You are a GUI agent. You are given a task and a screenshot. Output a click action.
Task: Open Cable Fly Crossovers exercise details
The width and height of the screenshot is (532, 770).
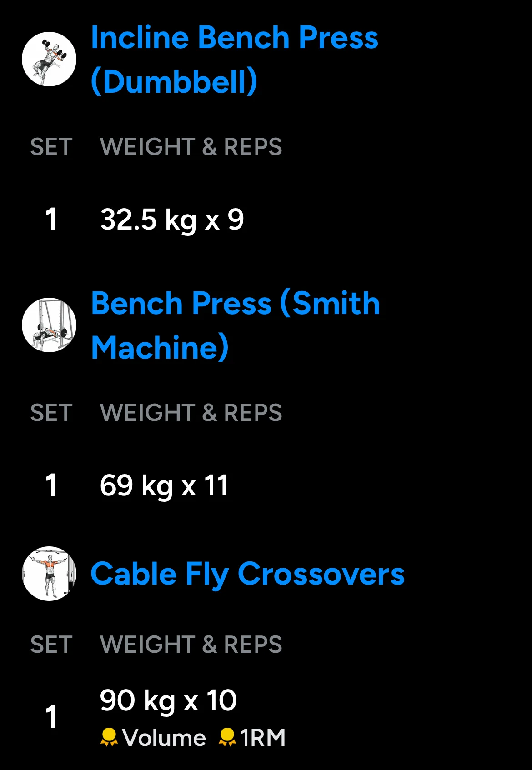click(x=247, y=574)
